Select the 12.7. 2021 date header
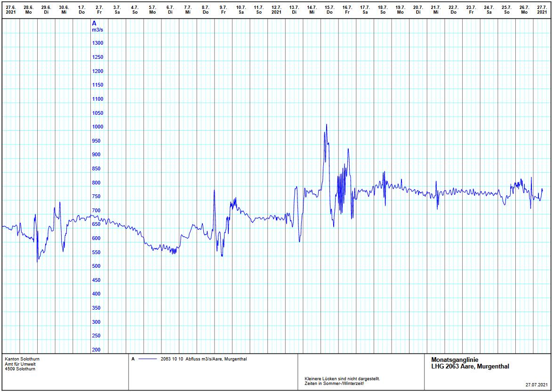Image resolution: width=553 pixels, height=392 pixels. [276, 9]
